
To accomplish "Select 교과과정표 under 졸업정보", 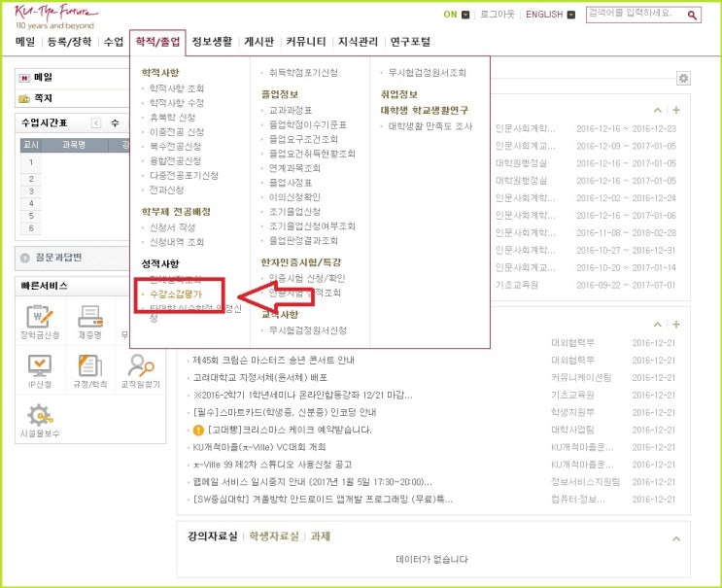I will pyautogui.click(x=291, y=110).
